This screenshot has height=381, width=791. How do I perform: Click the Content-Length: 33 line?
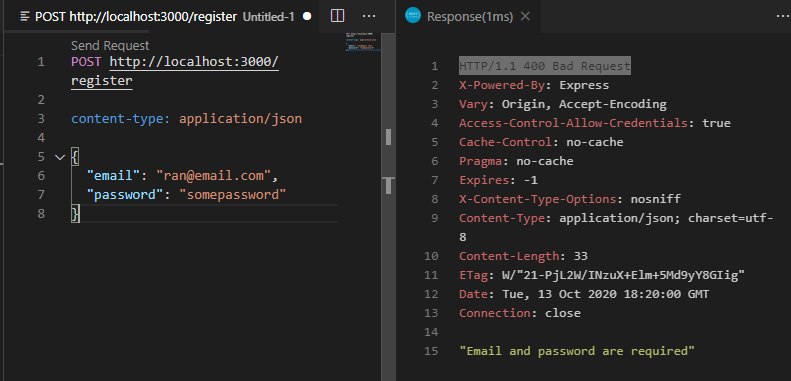(x=523, y=256)
